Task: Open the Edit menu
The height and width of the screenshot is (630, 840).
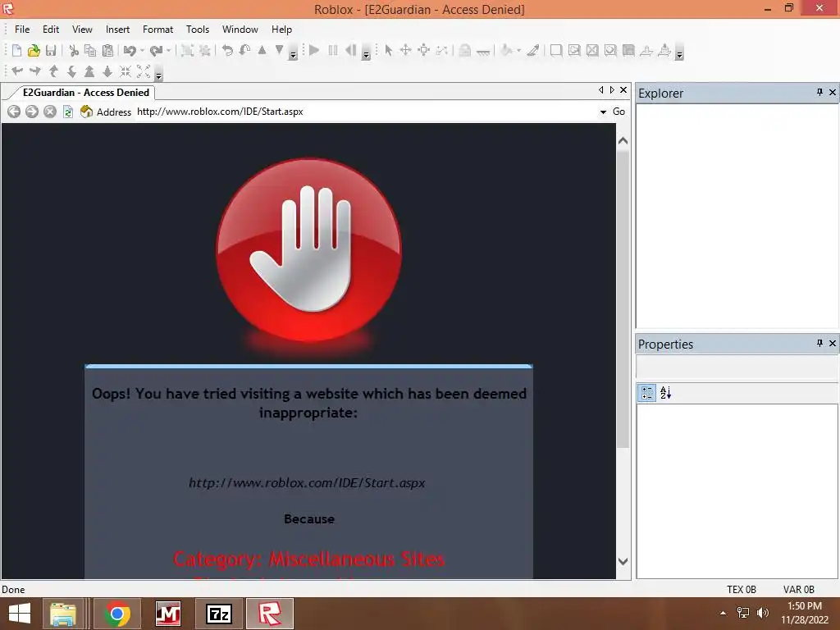Action: coord(51,30)
